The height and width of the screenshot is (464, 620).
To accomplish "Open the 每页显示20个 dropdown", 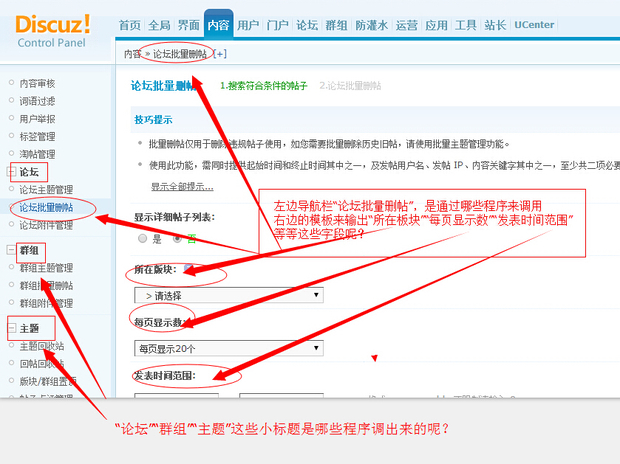I will coord(229,348).
